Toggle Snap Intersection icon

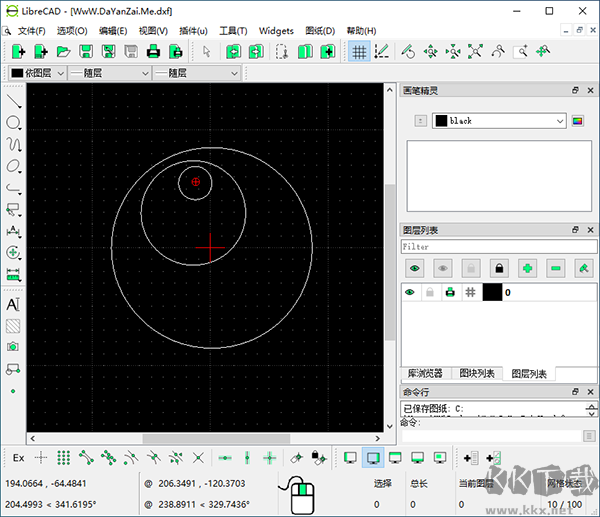point(198,457)
